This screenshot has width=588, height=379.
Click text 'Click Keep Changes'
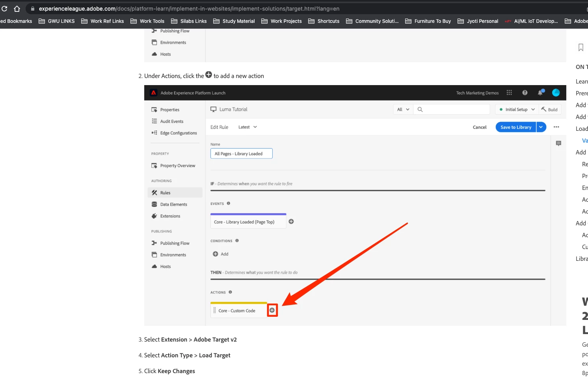(169, 371)
